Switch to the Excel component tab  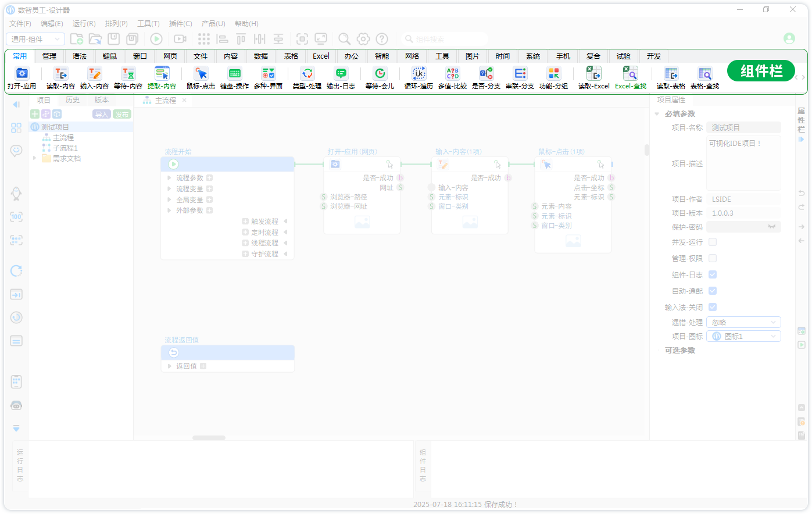(321, 56)
